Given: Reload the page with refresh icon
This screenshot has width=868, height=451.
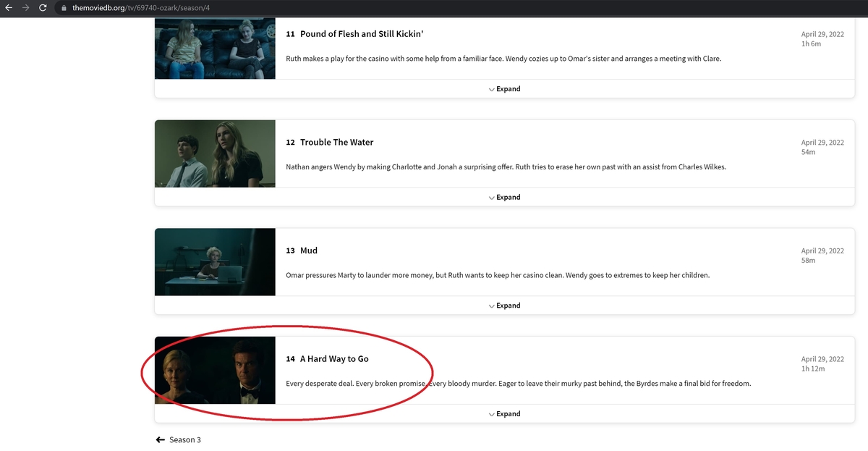Looking at the screenshot, I should [43, 8].
